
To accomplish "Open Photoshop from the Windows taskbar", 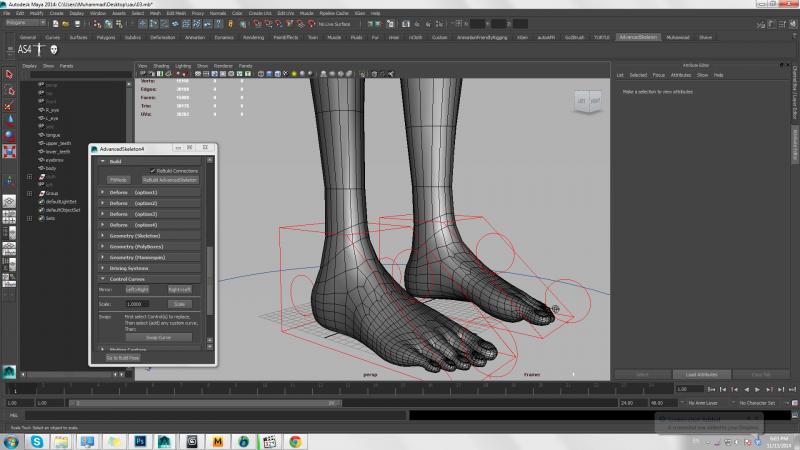I will (141, 440).
